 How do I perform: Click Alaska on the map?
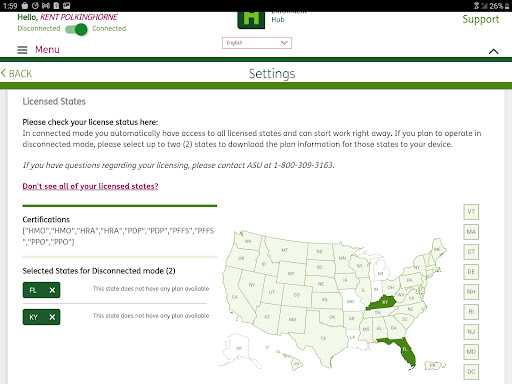(239, 349)
